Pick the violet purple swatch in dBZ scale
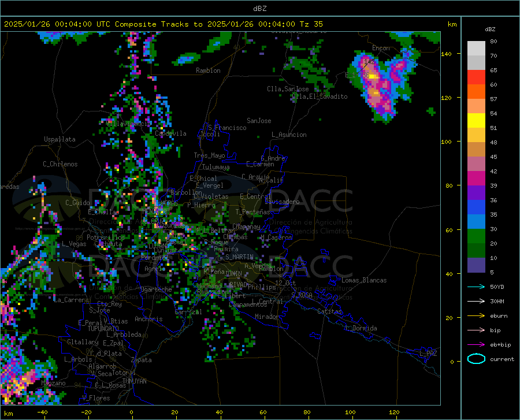This screenshot has width=520, height=420. [476, 193]
